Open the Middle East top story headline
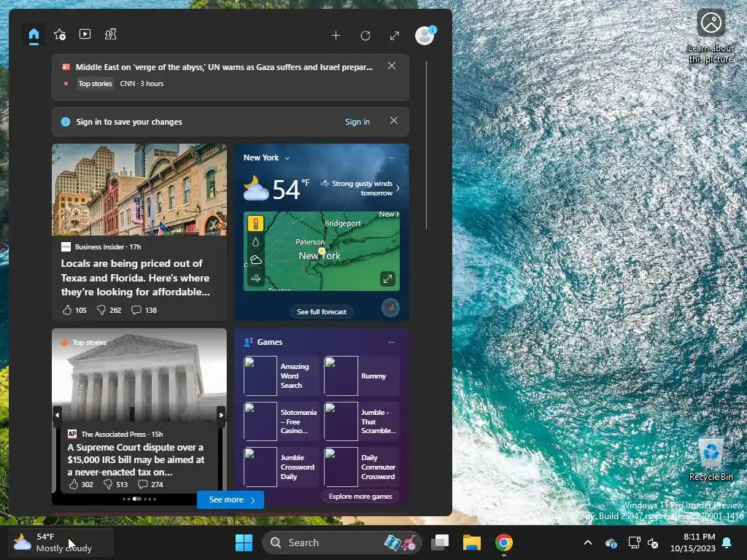Viewport: 747px width, 560px height. click(224, 67)
